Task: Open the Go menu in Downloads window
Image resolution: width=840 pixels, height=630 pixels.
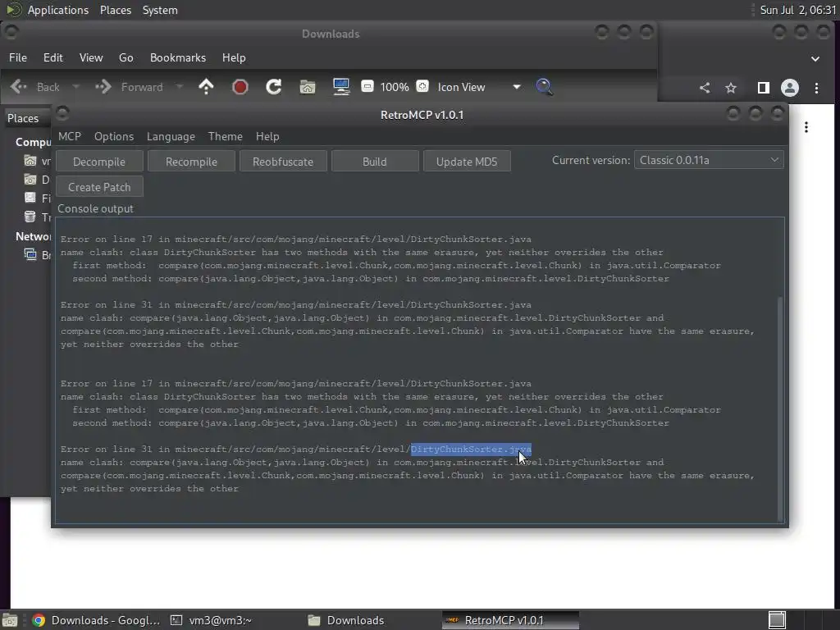Action: 126,57
